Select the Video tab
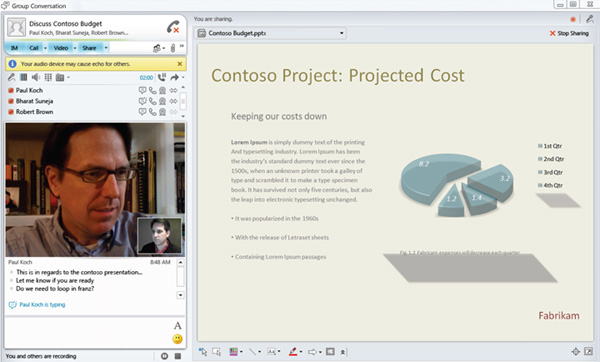The width and height of the screenshot is (600, 362). pyautogui.click(x=60, y=48)
